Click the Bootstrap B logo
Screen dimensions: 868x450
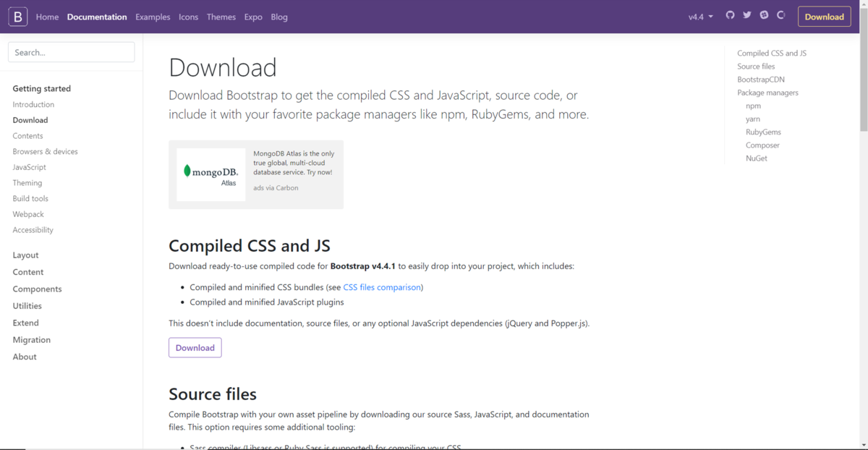pos(18,16)
